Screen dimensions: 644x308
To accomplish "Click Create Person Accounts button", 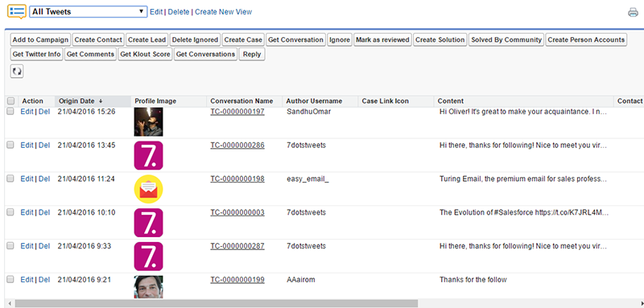I will 586,39.
